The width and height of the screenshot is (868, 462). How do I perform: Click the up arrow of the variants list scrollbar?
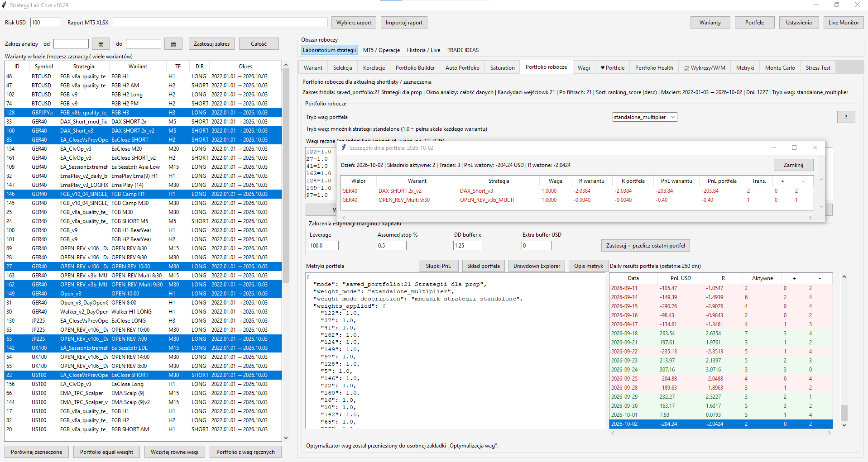pos(286,65)
